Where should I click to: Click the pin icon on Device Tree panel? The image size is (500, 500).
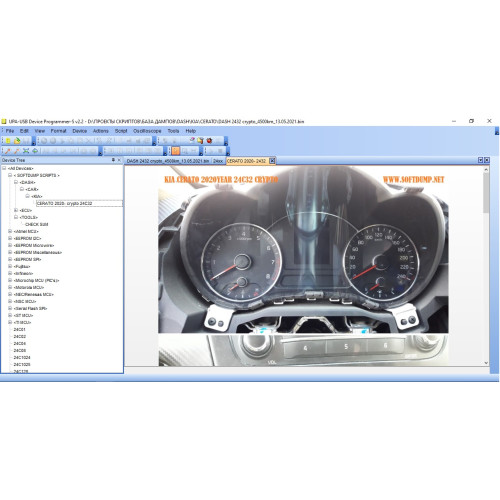[113, 160]
